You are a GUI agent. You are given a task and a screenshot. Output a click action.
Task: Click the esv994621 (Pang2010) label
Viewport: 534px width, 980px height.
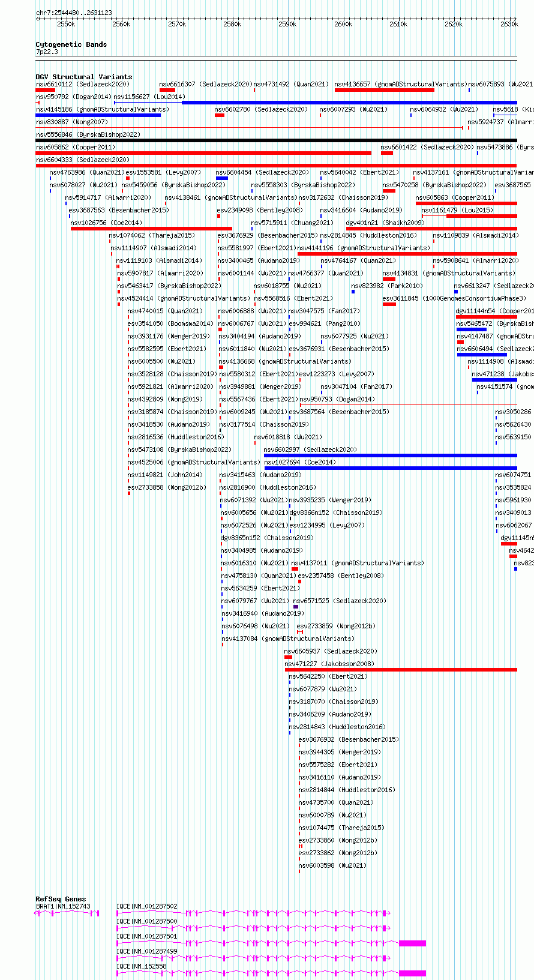pyautogui.click(x=325, y=323)
